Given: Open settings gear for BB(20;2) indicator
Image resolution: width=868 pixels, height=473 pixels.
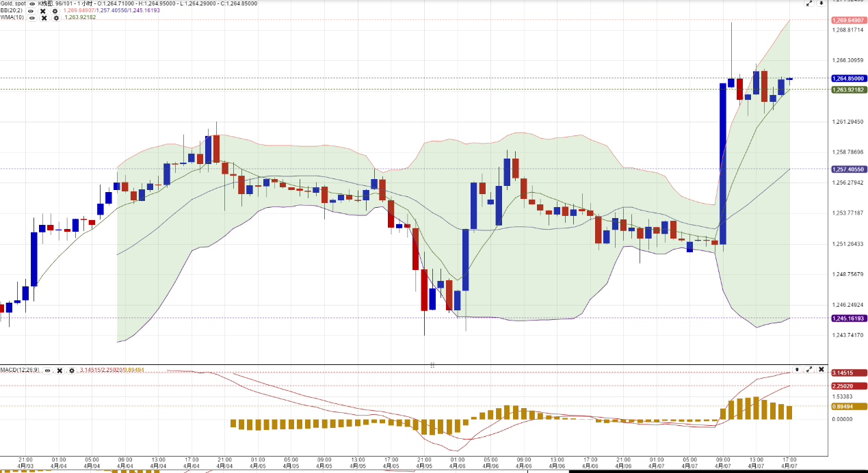Looking at the screenshot, I should (x=55, y=11).
